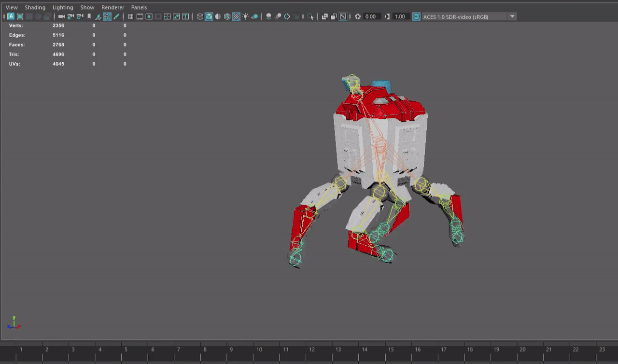Toggle isolate select mode
This screenshot has height=364, width=618.
310,16
